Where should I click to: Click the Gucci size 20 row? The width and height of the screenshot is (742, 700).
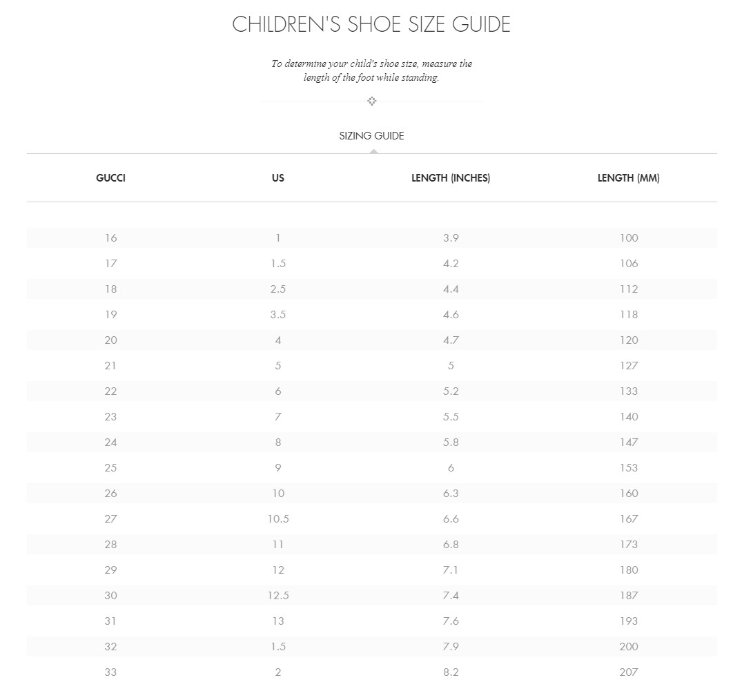click(372, 340)
